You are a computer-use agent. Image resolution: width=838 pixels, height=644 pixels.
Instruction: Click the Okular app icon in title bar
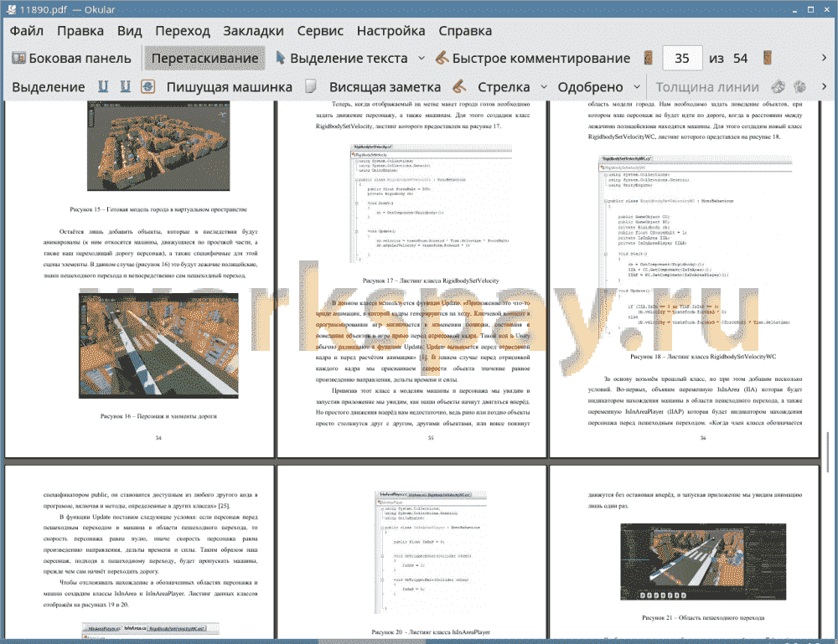[x=11, y=9]
